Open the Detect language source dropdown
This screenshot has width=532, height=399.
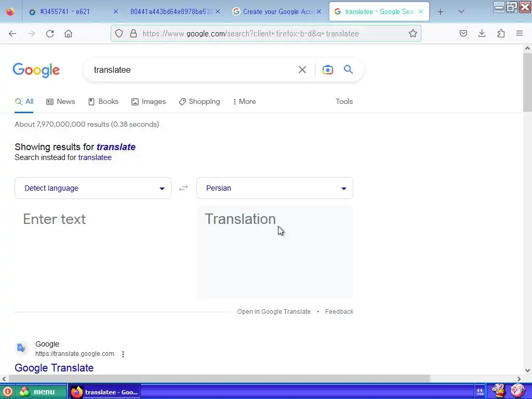[x=93, y=188]
